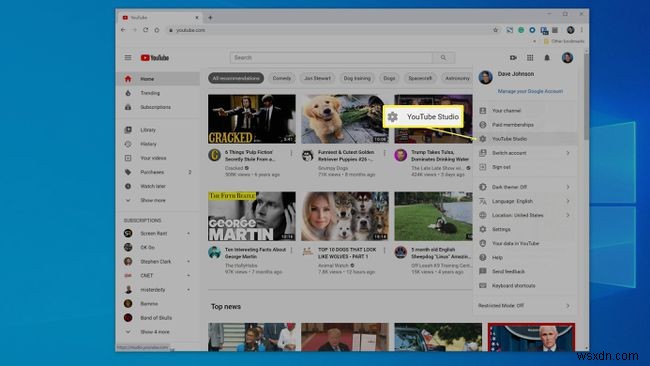Select the Dogs chip
Image resolution: width=650 pixels, height=366 pixels.
pyautogui.click(x=389, y=78)
